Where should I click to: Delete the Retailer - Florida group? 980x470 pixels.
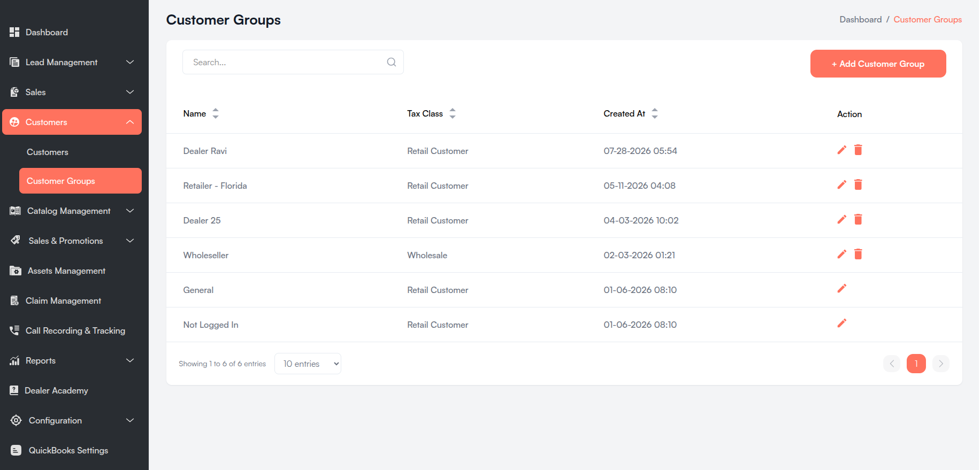pyautogui.click(x=858, y=184)
